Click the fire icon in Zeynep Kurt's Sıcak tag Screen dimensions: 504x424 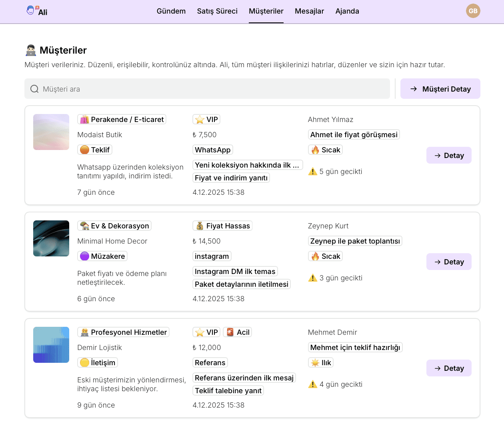315,256
